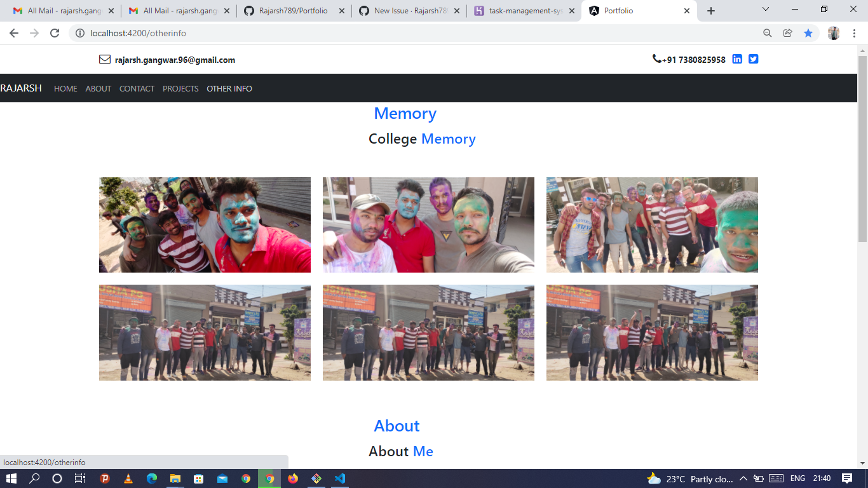Go back to previous page
Viewport: 868px width, 488px height.
14,33
